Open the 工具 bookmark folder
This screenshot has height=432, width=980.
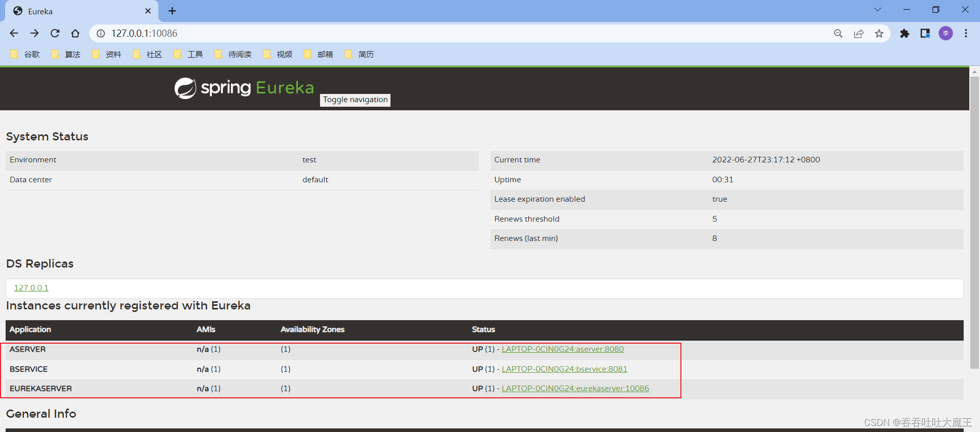coord(188,54)
